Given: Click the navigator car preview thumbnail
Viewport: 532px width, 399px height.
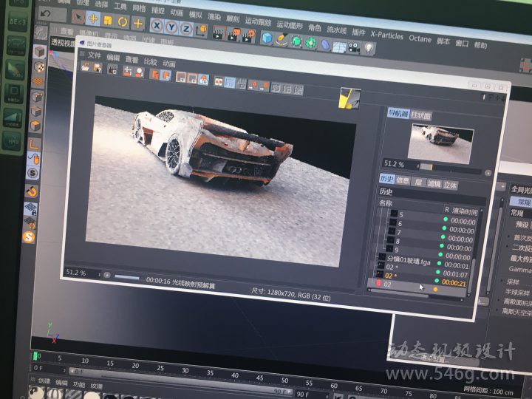Looking at the screenshot, I should [440, 137].
